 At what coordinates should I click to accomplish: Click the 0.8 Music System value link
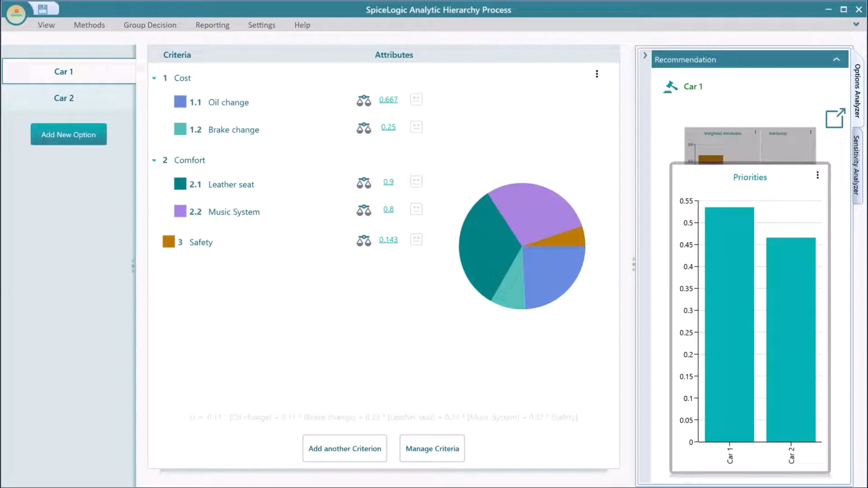click(388, 209)
